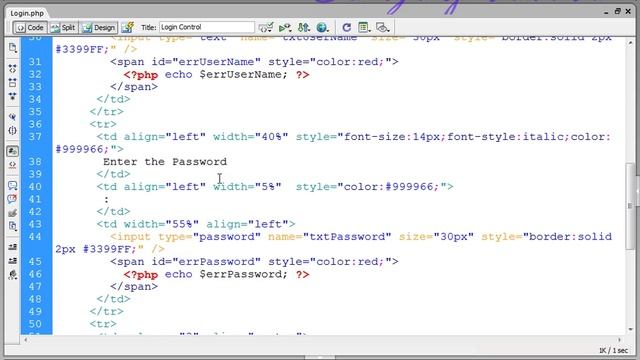The width and height of the screenshot is (640, 360).
Task: Click width="5%" attribute on line 40
Action: click(x=247, y=187)
